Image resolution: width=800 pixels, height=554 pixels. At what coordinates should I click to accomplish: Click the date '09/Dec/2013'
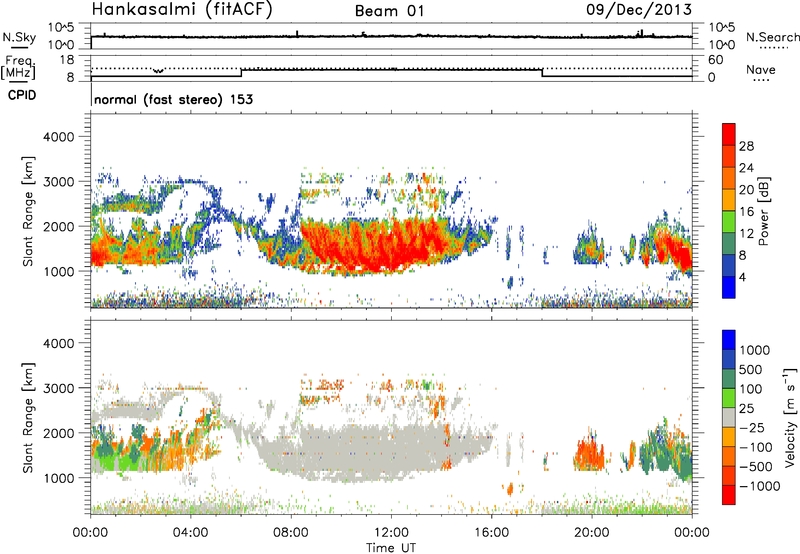click(639, 9)
